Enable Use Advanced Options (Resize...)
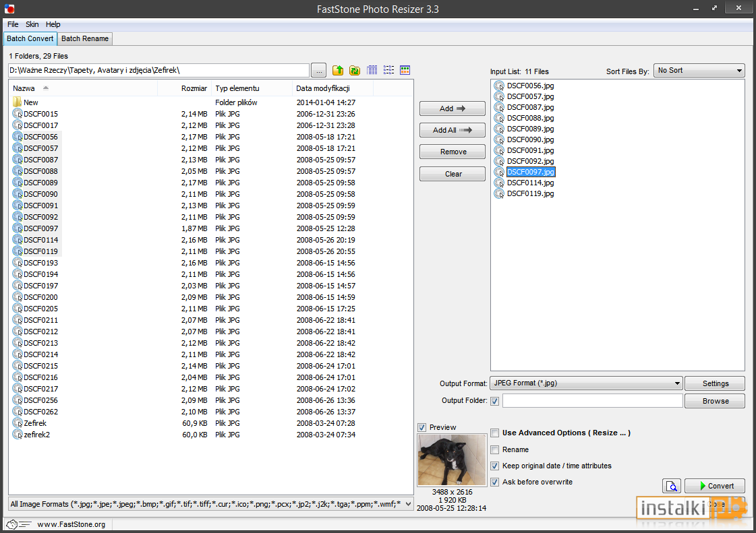 click(495, 433)
